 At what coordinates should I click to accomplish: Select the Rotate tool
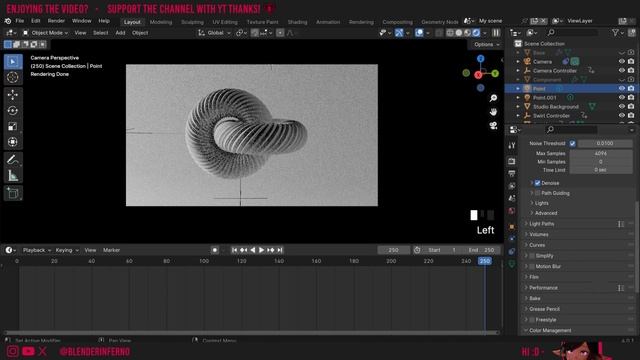pos(13,111)
